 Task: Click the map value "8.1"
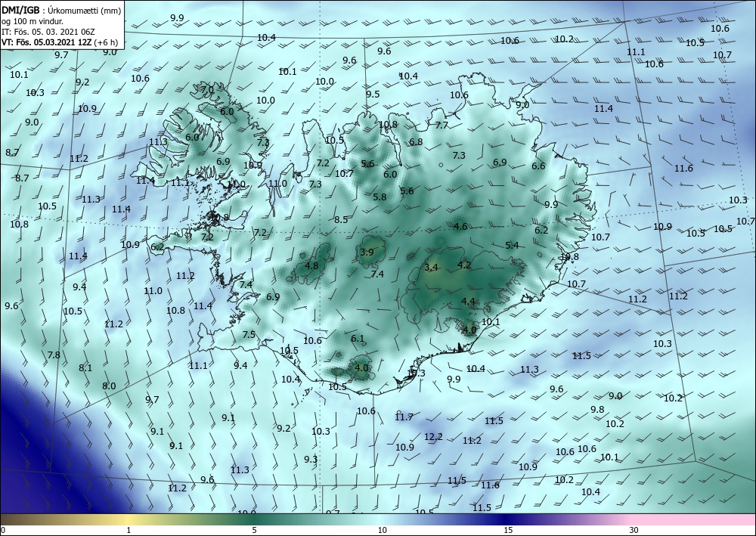tap(85, 367)
